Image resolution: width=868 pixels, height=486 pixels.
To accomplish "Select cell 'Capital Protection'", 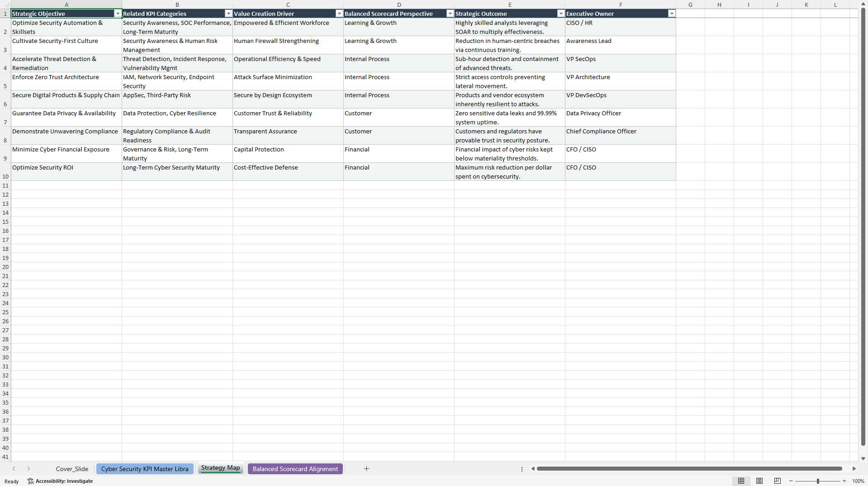I will 288,154.
